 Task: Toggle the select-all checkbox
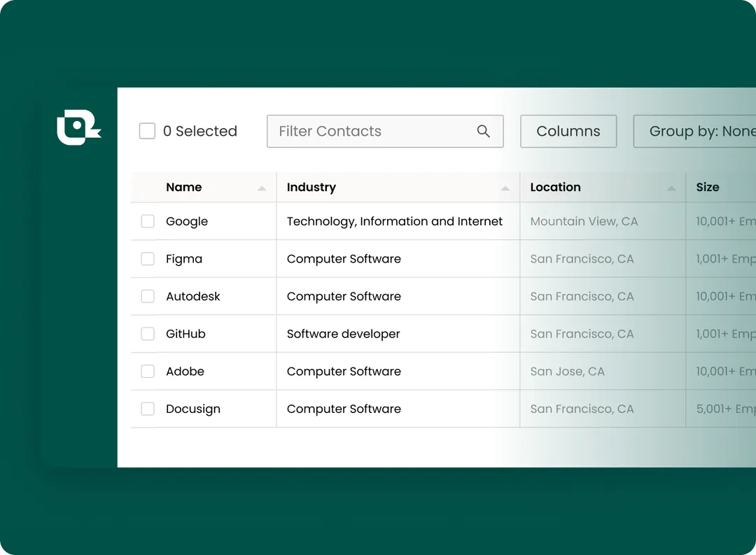pos(147,131)
